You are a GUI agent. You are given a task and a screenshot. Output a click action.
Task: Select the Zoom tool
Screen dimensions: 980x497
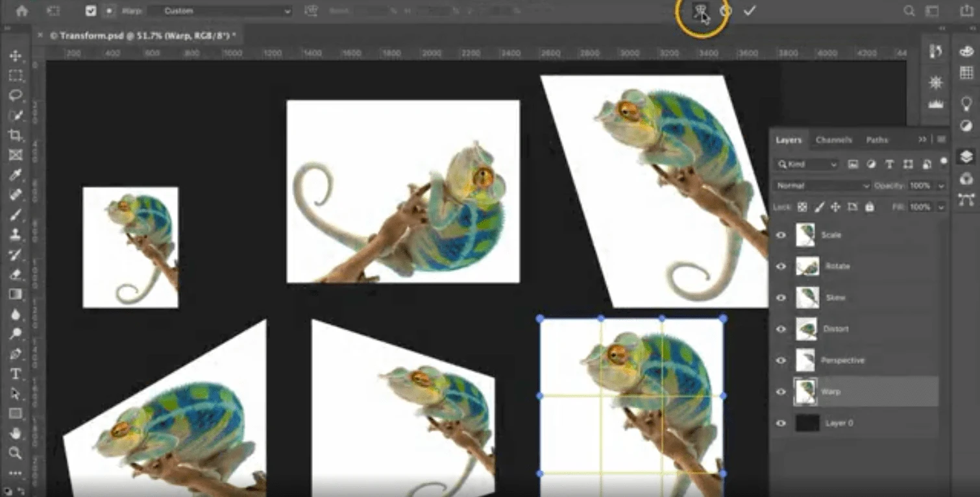pyautogui.click(x=16, y=453)
